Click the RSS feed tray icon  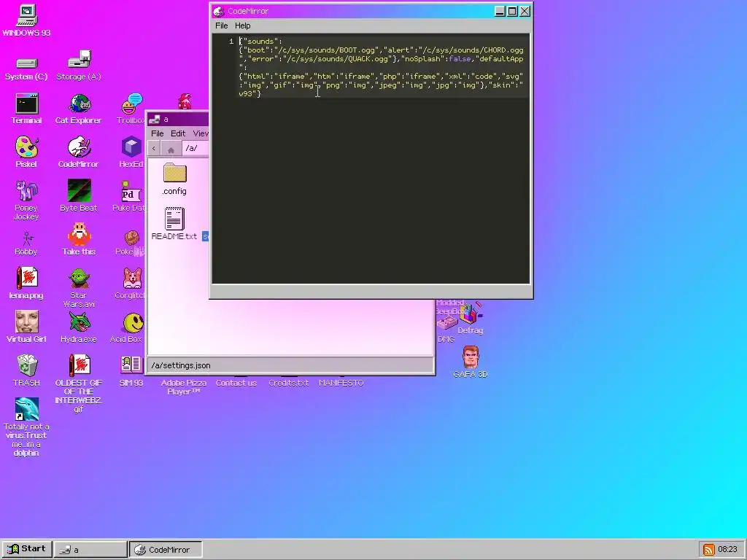(709, 550)
